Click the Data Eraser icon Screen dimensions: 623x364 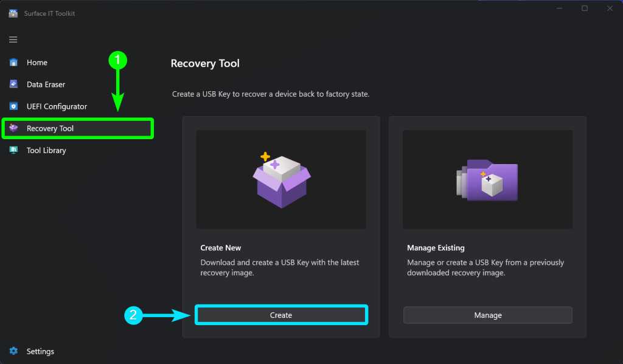coord(13,84)
